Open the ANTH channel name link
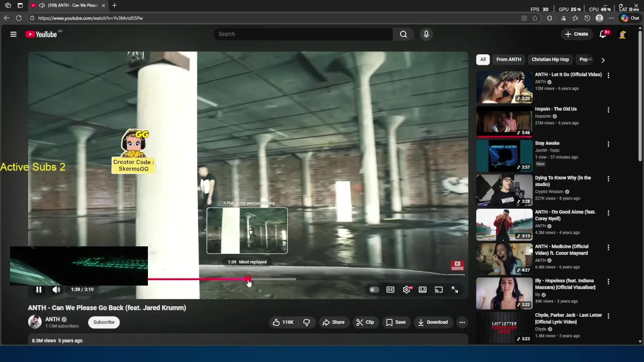Image resolution: width=644 pixels, height=362 pixels. (52, 319)
